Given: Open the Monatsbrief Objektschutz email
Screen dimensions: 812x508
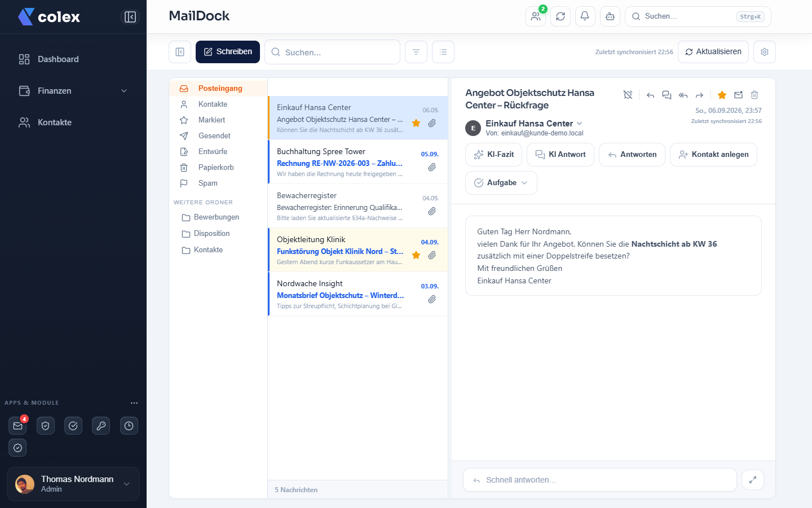Looking at the screenshot, I should pyautogui.click(x=358, y=294).
